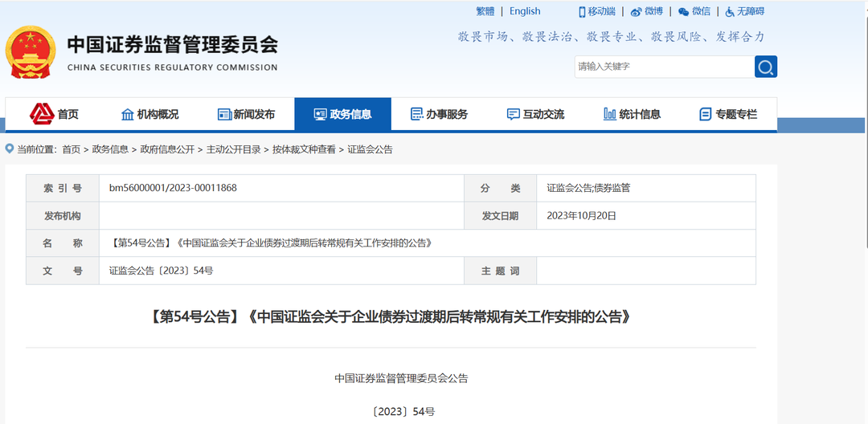Click the building icon beside 机构概况
868x424 pixels.
click(x=127, y=114)
